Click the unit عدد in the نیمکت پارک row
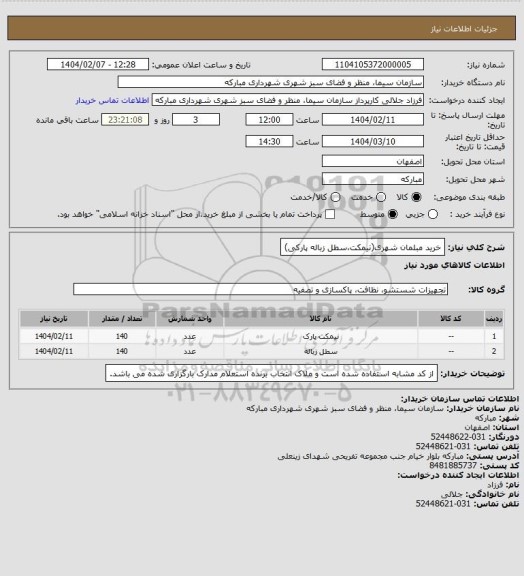 click(x=190, y=336)
